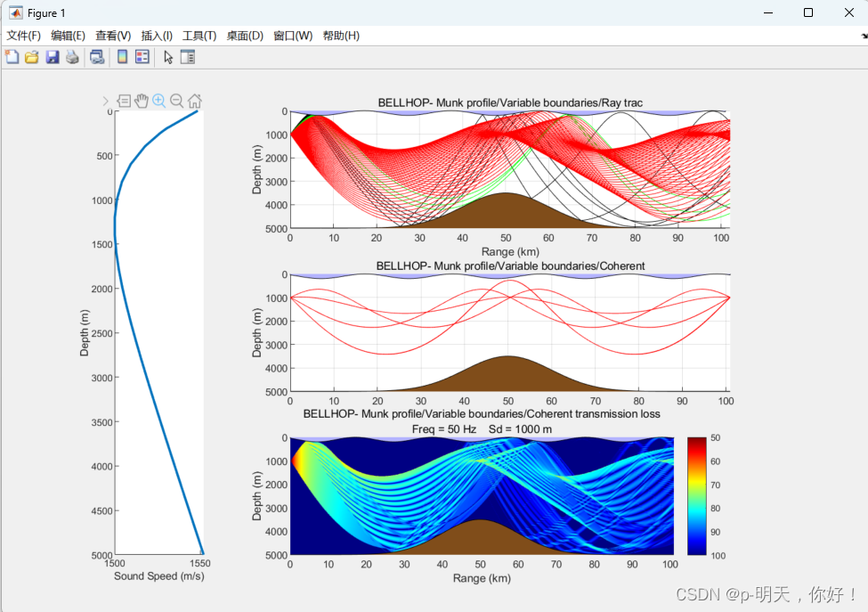The height and width of the screenshot is (612, 868).
Task: Activate the Pan hand tool
Action: [x=142, y=101]
